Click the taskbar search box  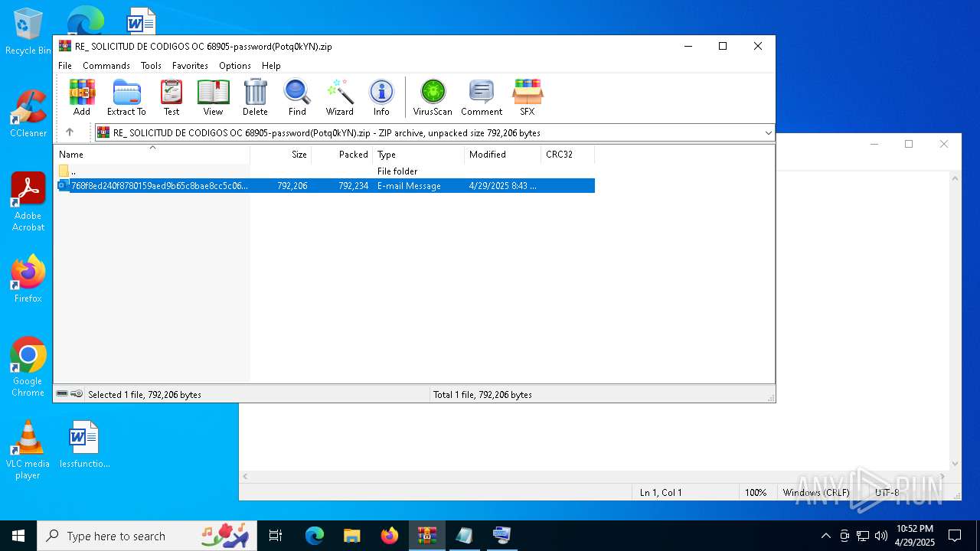tap(149, 536)
